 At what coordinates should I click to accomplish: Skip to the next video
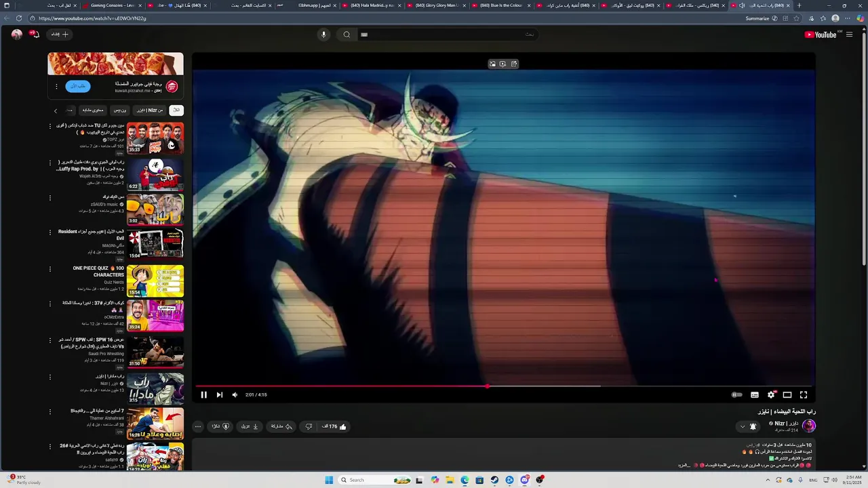tap(219, 394)
